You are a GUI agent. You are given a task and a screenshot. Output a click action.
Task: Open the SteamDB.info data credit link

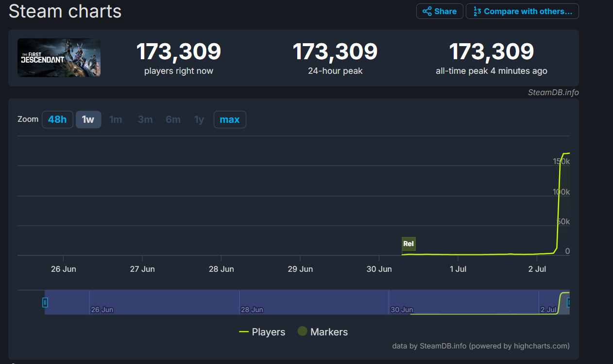[443, 346]
